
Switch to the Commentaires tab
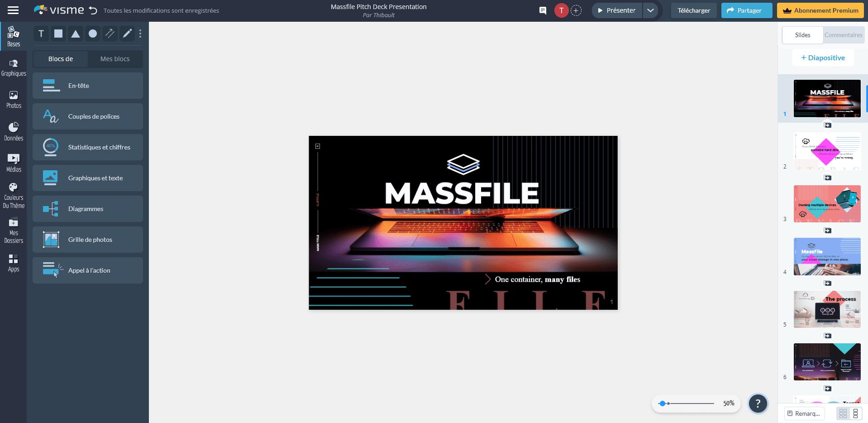coord(843,34)
